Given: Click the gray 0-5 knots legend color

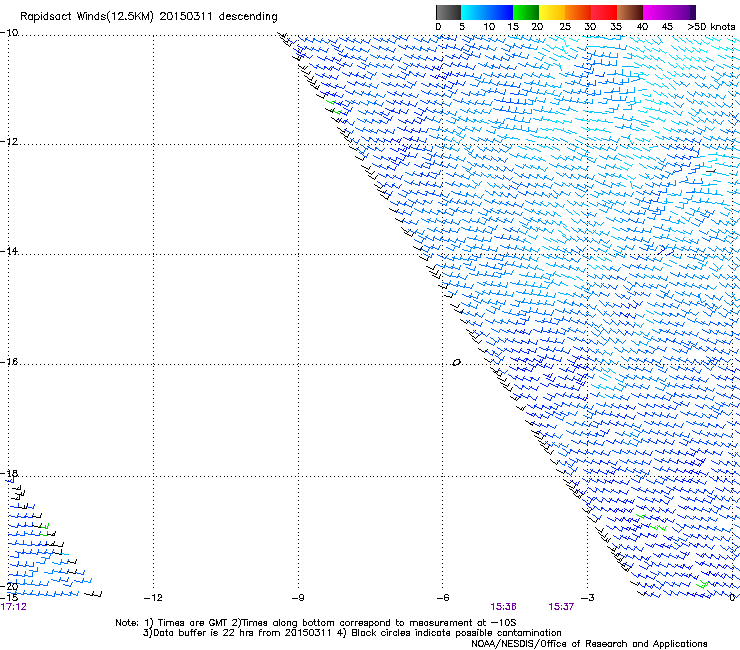Looking at the screenshot, I should coord(448,12).
